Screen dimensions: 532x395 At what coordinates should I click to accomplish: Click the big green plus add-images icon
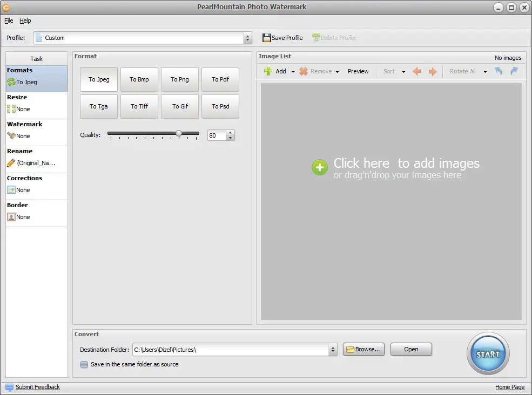pyautogui.click(x=320, y=167)
